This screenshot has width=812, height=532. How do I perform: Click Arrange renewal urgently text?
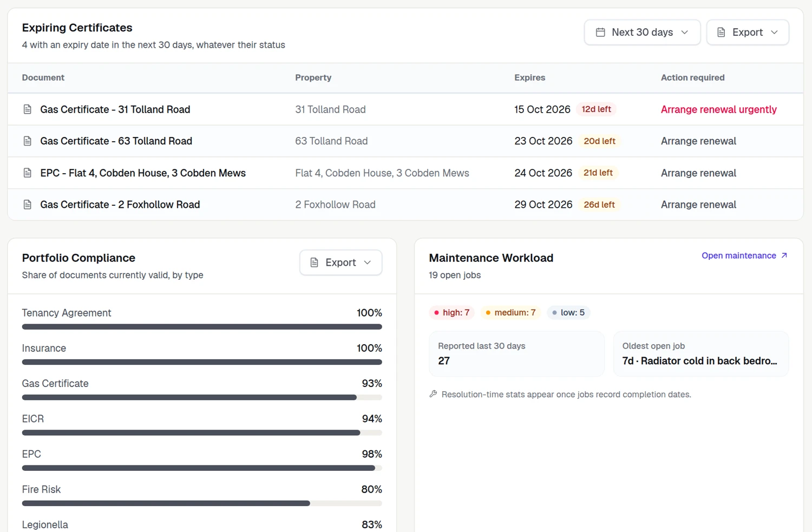point(719,109)
